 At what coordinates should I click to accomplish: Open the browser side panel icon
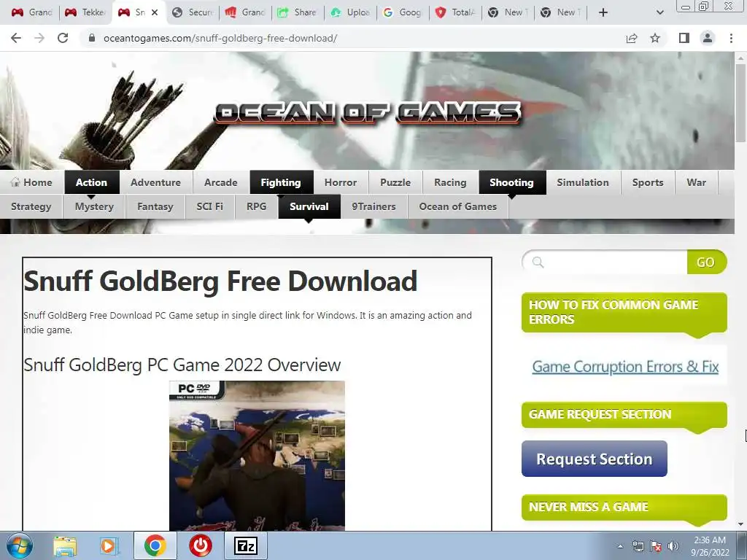click(684, 38)
